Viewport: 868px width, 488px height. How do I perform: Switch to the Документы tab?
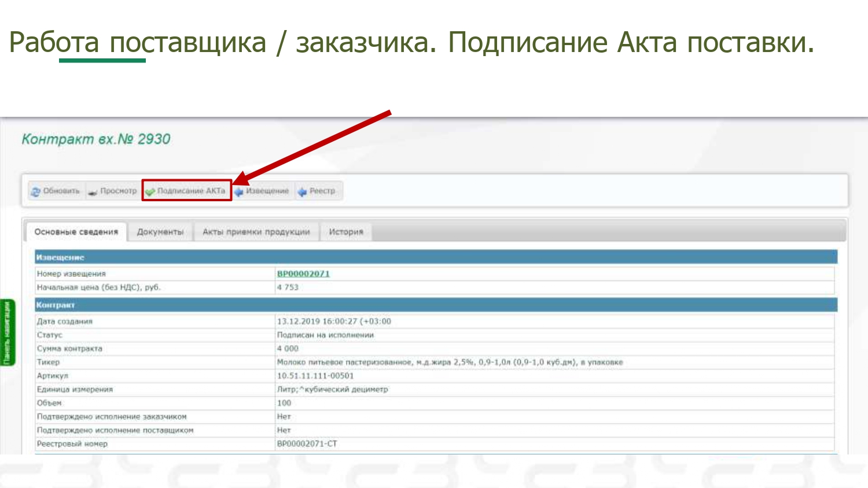pos(160,232)
